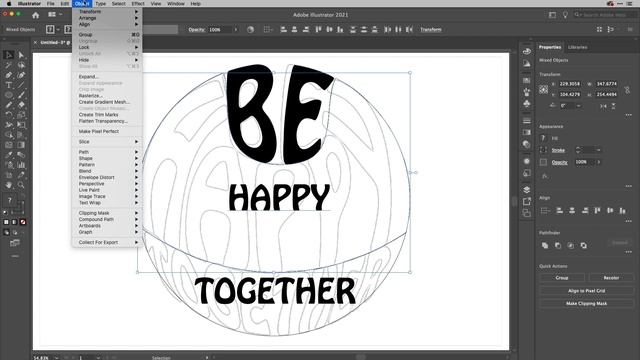The height and width of the screenshot is (360, 640).
Task: Open the Compound Path submenu
Action: point(107,219)
